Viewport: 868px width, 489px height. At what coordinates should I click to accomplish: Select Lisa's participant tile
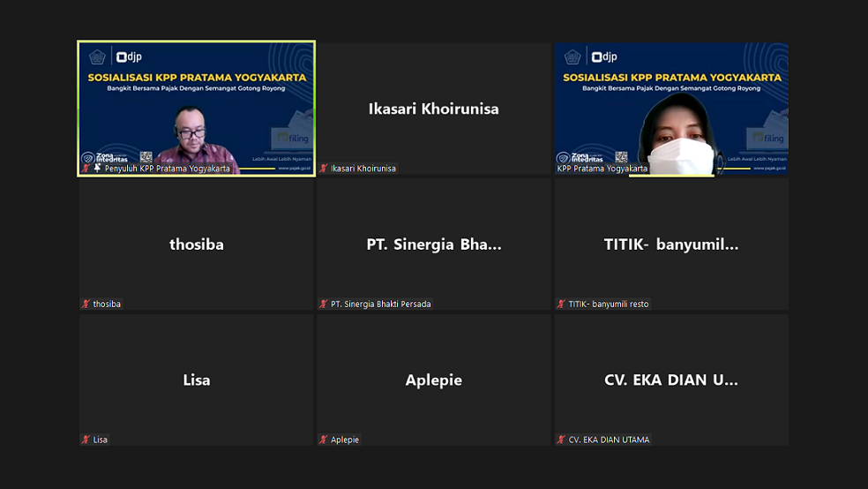[x=196, y=380]
